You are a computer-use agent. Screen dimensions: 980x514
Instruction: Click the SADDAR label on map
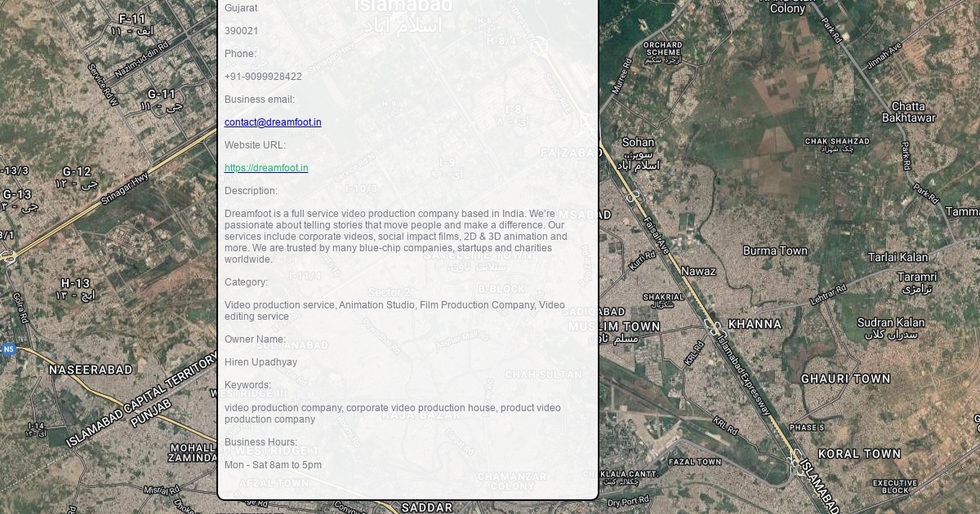point(427,507)
